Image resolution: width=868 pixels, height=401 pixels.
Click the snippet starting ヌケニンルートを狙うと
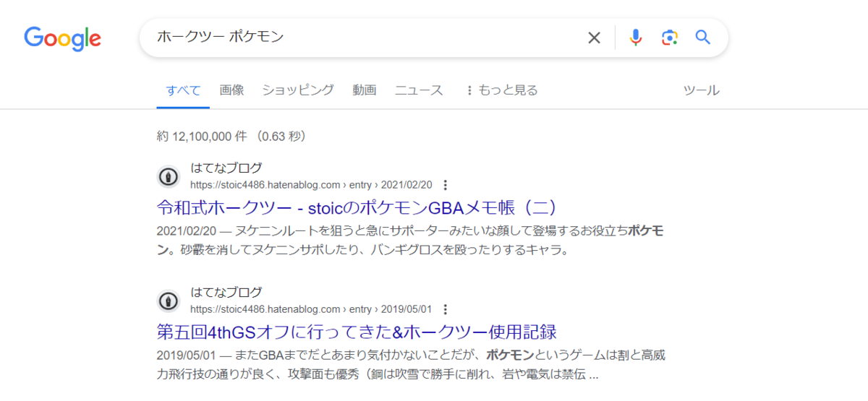[x=410, y=241]
